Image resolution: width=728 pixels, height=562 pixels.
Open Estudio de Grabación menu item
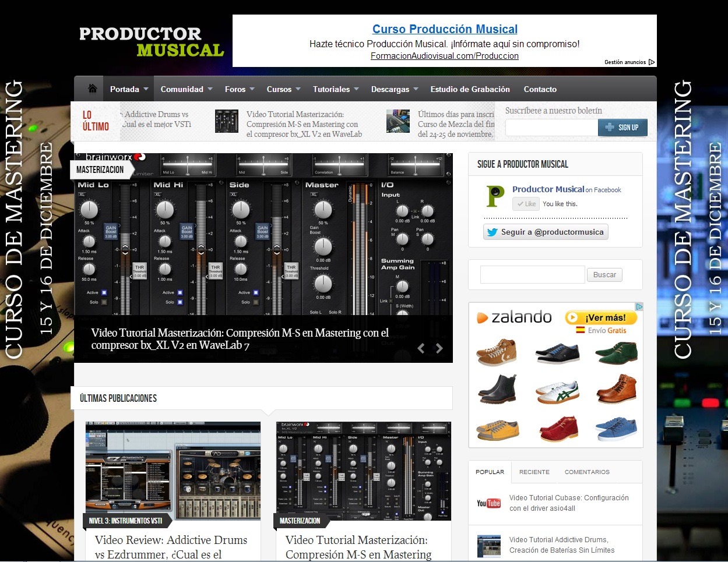(470, 89)
